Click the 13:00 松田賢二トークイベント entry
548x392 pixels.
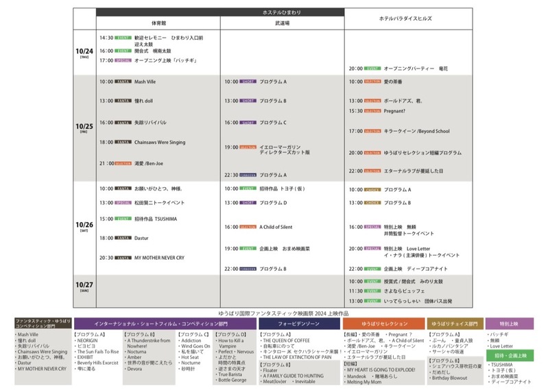pos(142,203)
